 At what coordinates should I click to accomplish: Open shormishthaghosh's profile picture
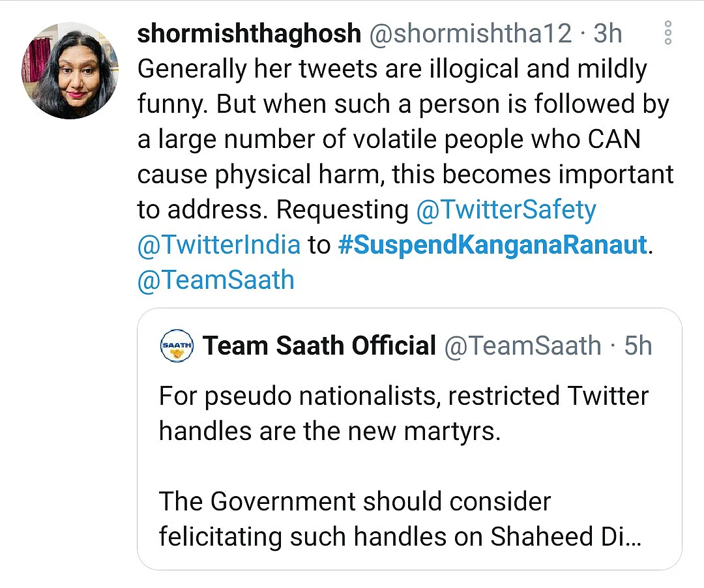(x=70, y=70)
